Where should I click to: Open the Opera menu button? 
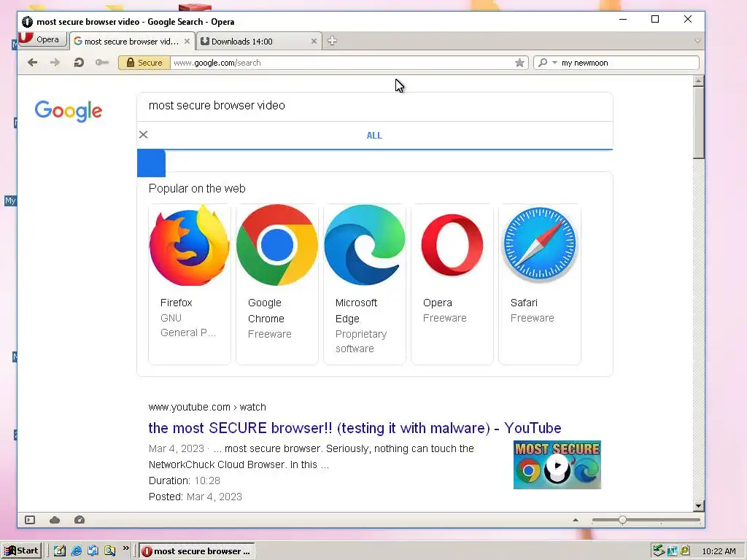42,39
